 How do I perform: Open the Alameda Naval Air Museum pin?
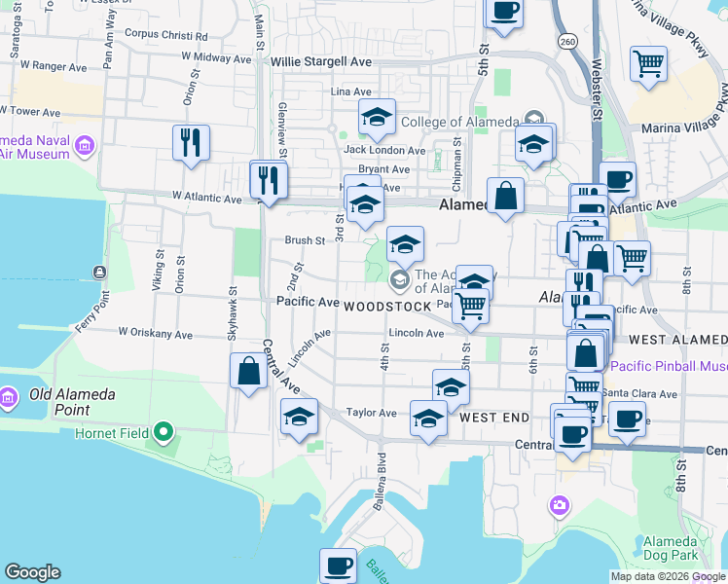[x=85, y=146]
